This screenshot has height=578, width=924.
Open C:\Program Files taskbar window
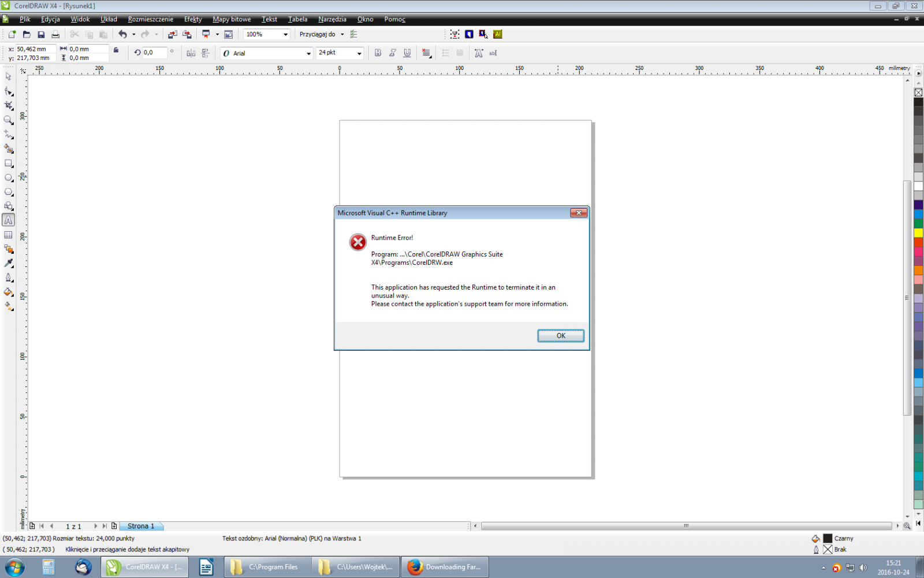267,567
